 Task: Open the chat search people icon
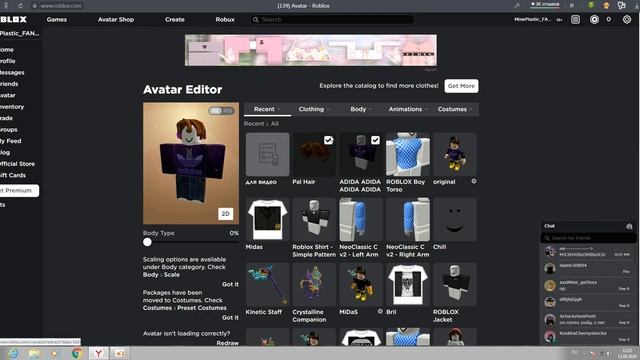tap(629, 226)
